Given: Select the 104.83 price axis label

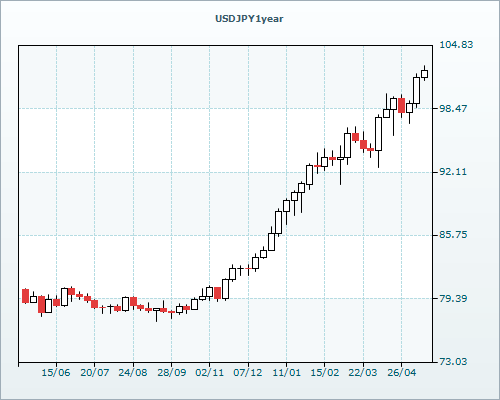Looking at the screenshot, I should (456, 44).
